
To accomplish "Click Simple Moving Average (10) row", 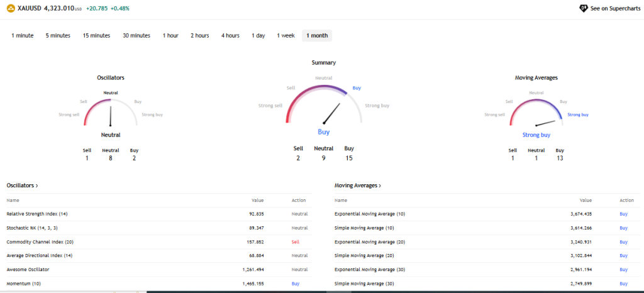I will pos(487,228).
